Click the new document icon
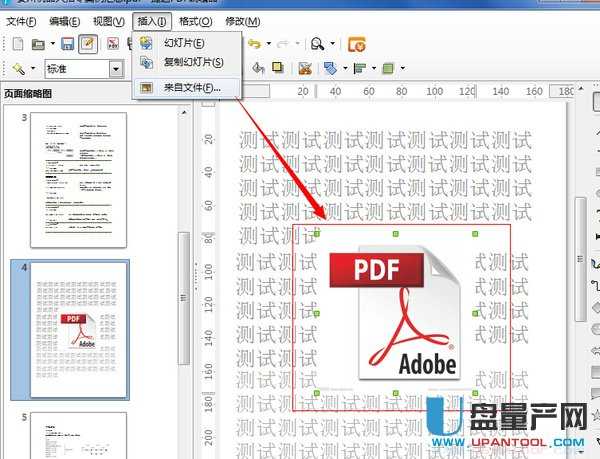Viewport: 600px width, 459px height. [16, 44]
